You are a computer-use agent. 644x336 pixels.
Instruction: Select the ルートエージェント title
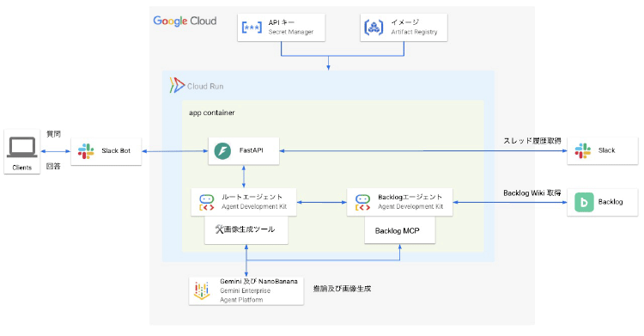coord(252,197)
